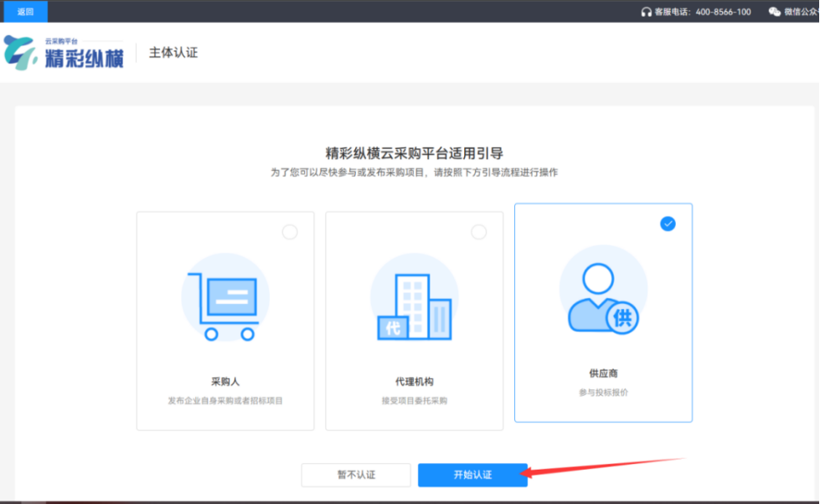Click the WeChat 微信公众号 icon
The image size is (820, 504).
point(775,12)
